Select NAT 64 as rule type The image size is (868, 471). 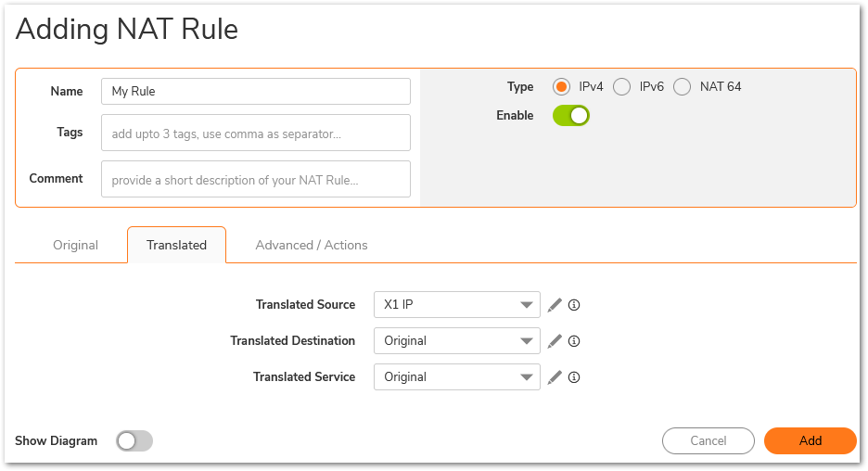click(683, 87)
